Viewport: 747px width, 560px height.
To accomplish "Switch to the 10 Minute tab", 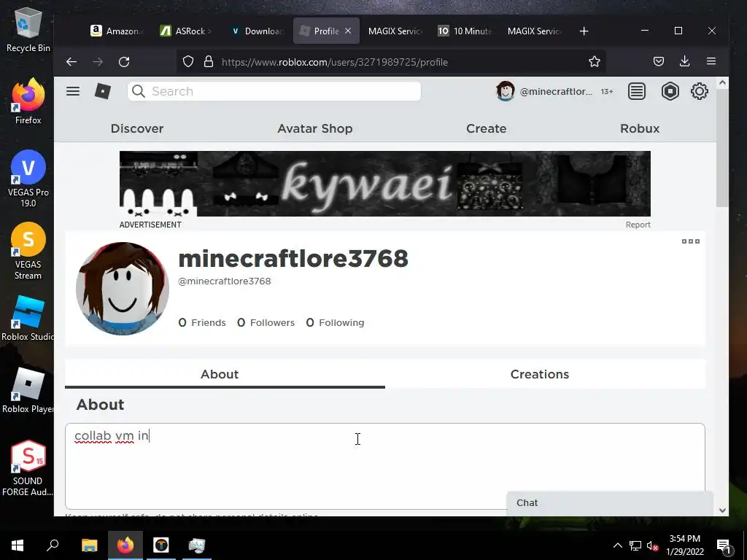I will pos(465,31).
